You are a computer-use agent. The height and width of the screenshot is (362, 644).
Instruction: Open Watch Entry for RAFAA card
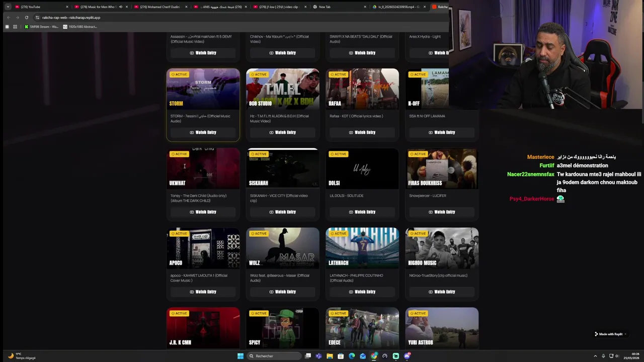tap(362, 132)
